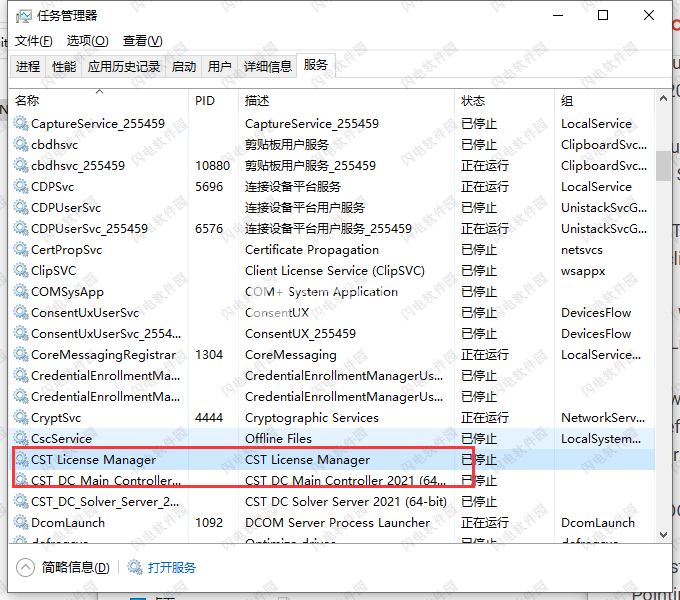680x600 pixels.
Task: Click the 'Cryptographic Services' description
Action: pyautogui.click(x=312, y=417)
